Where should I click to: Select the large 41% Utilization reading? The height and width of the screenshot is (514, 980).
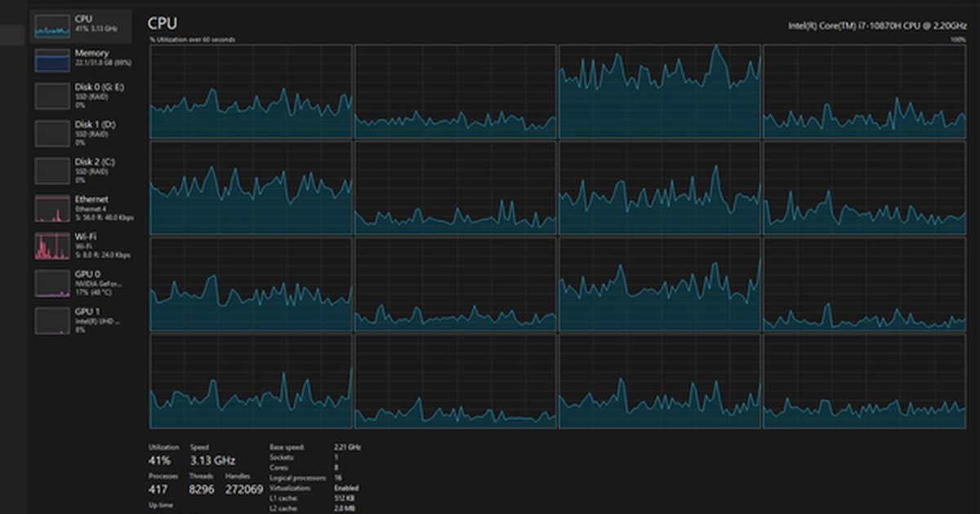tap(159, 460)
